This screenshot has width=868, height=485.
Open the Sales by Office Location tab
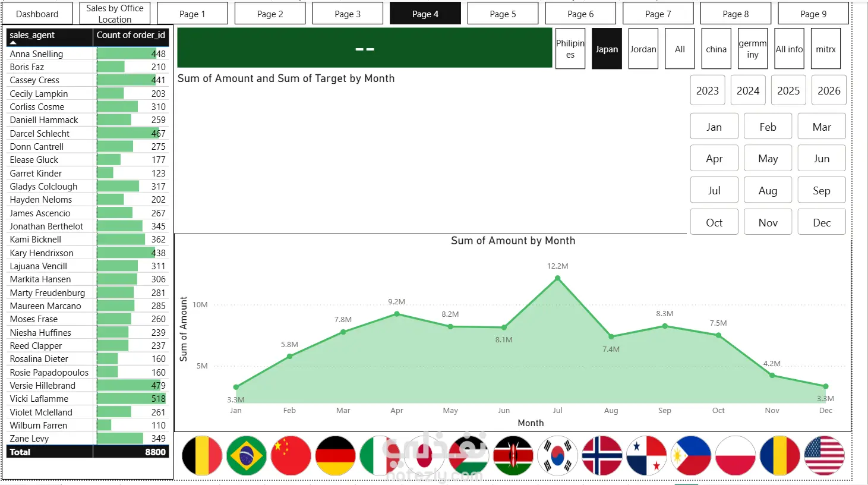(x=115, y=14)
